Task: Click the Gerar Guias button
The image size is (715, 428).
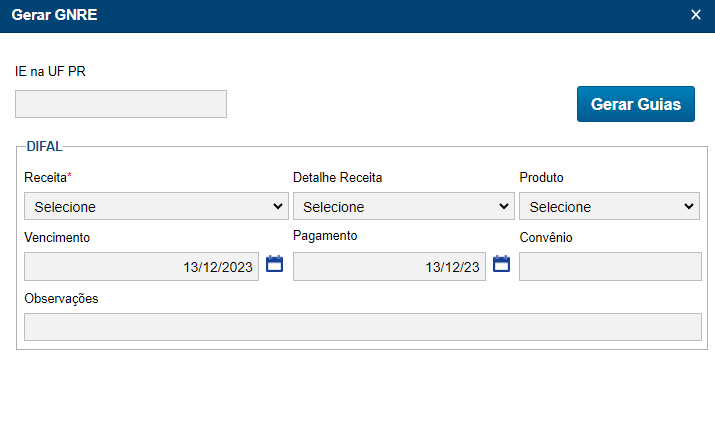Action: (635, 104)
